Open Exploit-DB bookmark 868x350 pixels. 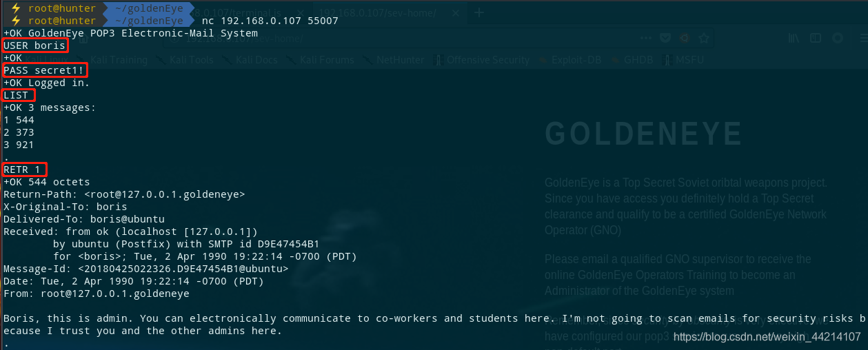coord(570,60)
